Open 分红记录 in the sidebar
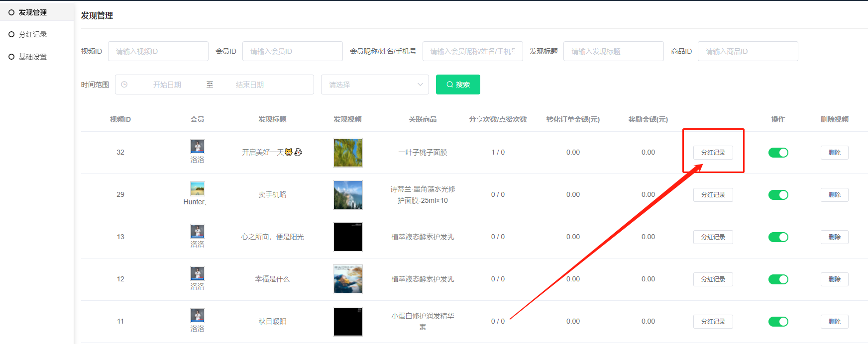This screenshot has width=868, height=344. pyautogui.click(x=33, y=34)
